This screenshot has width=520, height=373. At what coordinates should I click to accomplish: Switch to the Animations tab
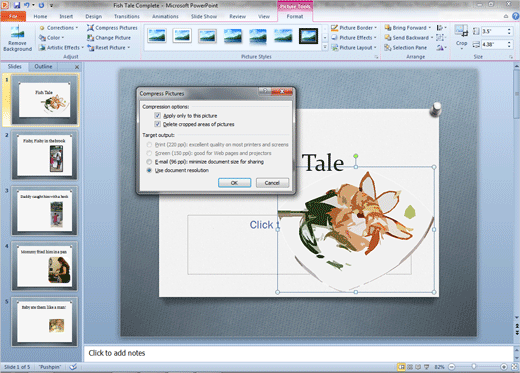[x=165, y=16]
